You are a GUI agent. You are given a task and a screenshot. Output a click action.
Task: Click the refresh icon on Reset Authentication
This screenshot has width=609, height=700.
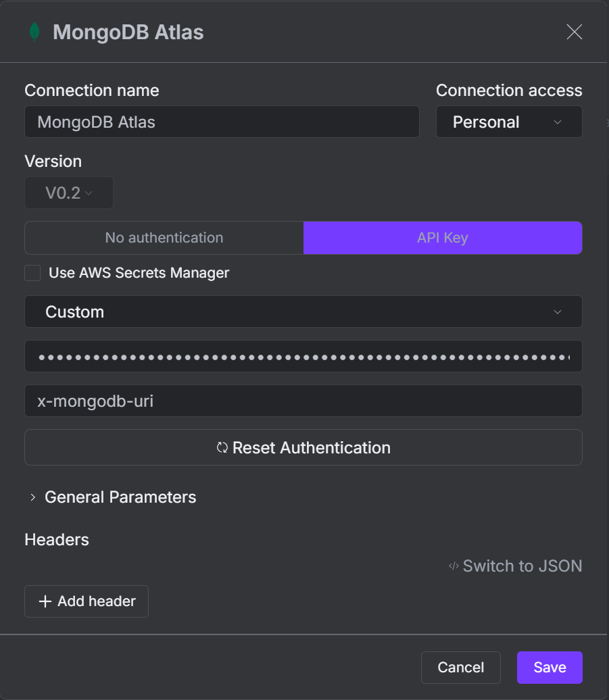coord(222,447)
